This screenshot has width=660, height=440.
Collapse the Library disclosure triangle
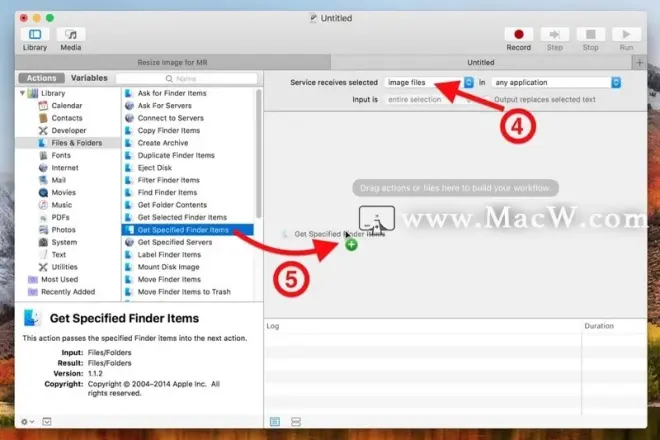point(22,93)
